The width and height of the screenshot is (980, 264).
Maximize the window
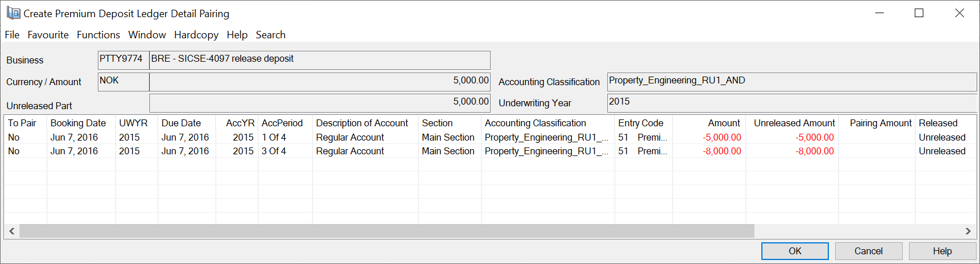click(x=919, y=13)
